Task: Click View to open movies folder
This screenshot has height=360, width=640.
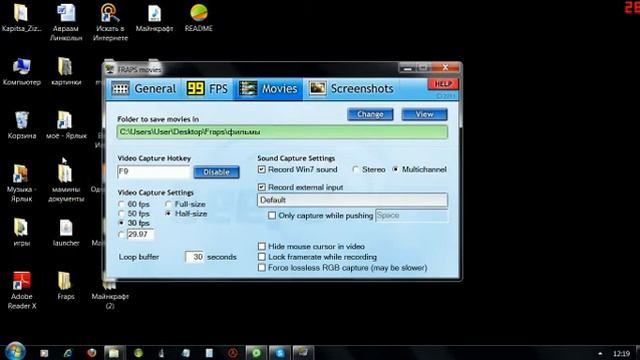Action: (x=424, y=114)
